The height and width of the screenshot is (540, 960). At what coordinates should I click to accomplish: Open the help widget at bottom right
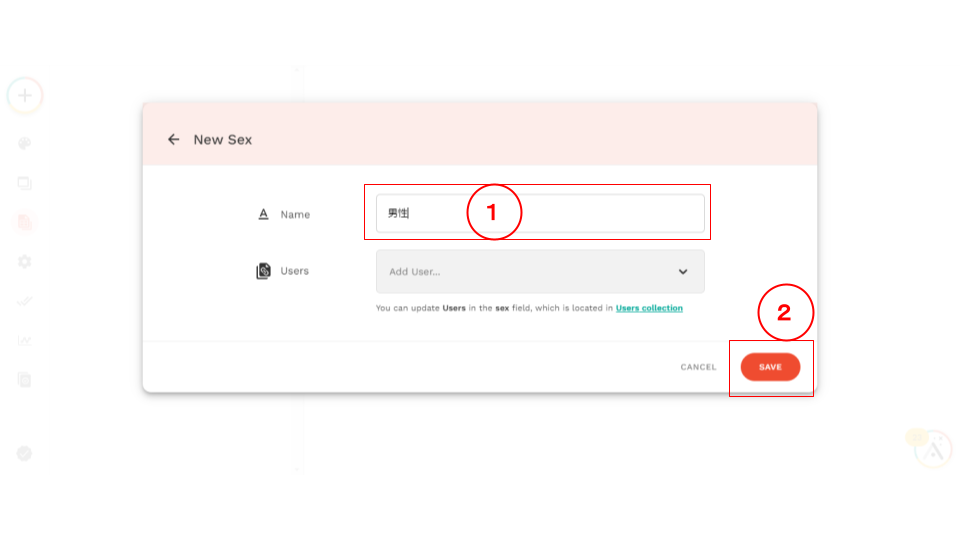[932, 451]
